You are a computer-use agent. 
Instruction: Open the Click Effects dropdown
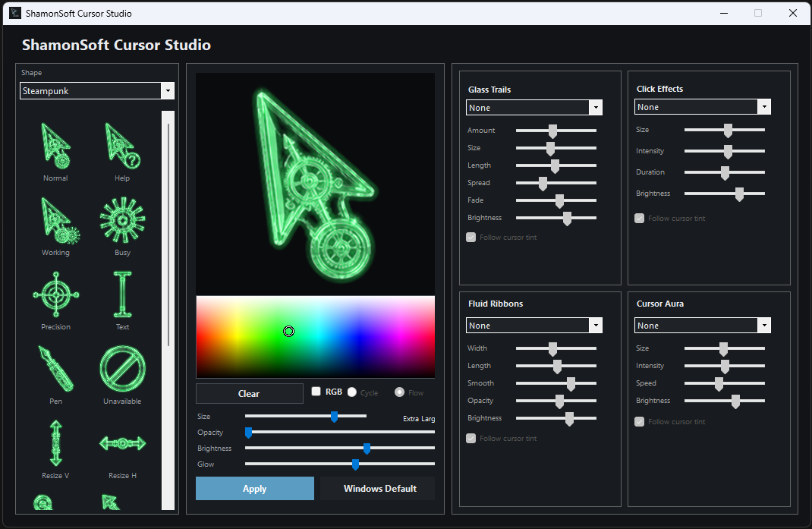pyautogui.click(x=702, y=107)
